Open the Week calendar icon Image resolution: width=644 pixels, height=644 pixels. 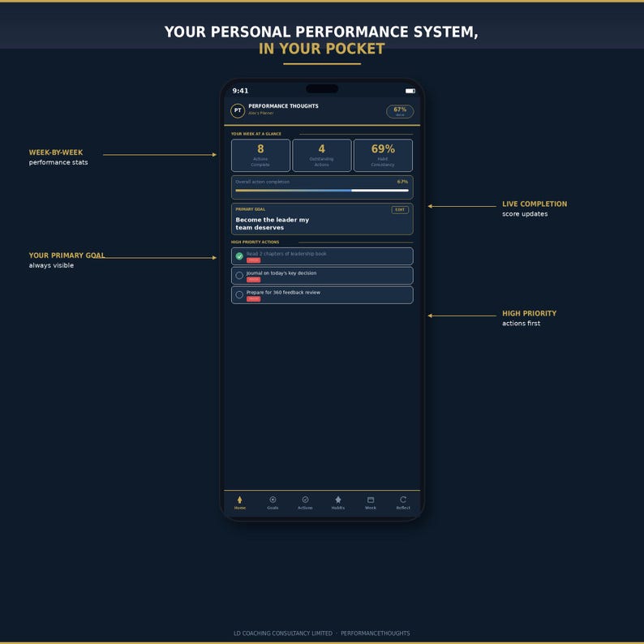[371, 500]
